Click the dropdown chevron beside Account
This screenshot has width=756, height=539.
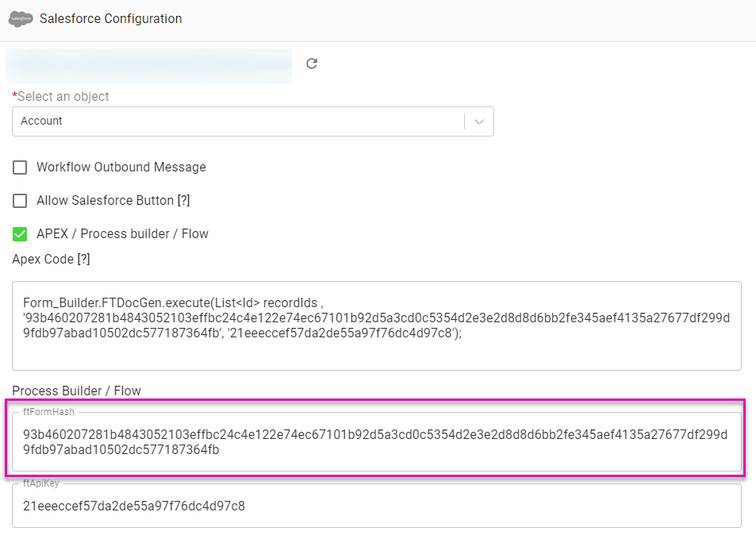tap(478, 121)
